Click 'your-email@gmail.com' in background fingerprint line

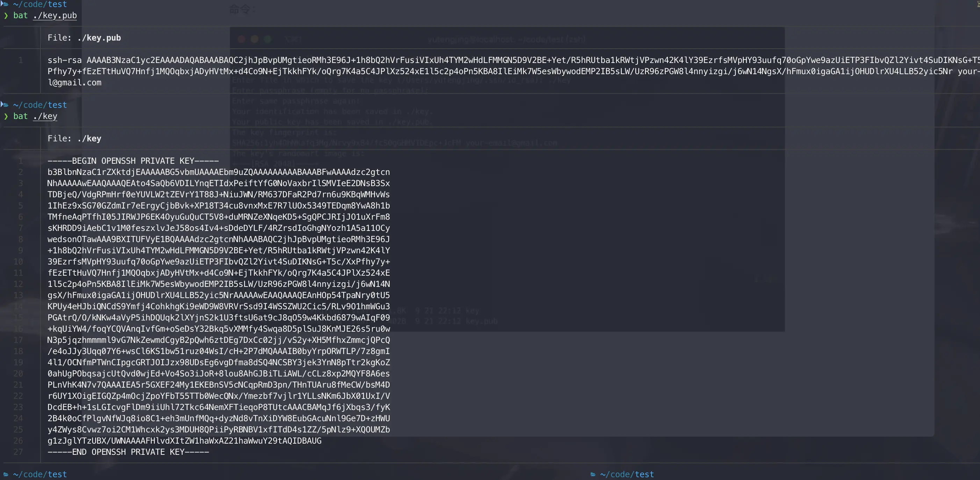pyautogui.click(x=511, y=143)
